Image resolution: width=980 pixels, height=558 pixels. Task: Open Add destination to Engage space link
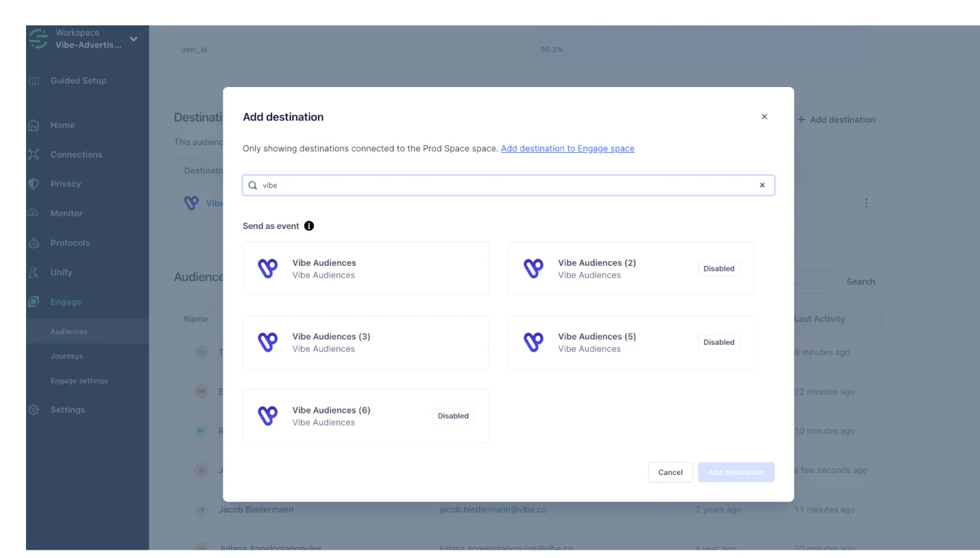coord(567,148)
